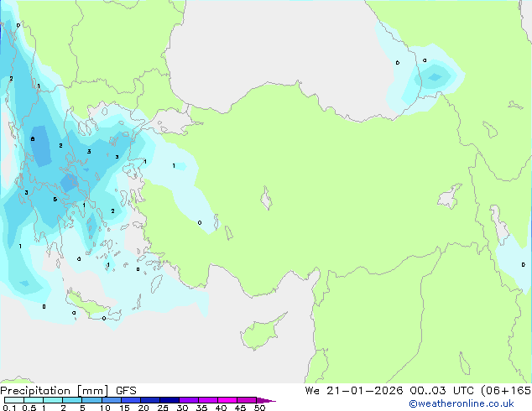Click the '00..03 UTC' time range text
The image size is (532, 411).
click(443, 391)
